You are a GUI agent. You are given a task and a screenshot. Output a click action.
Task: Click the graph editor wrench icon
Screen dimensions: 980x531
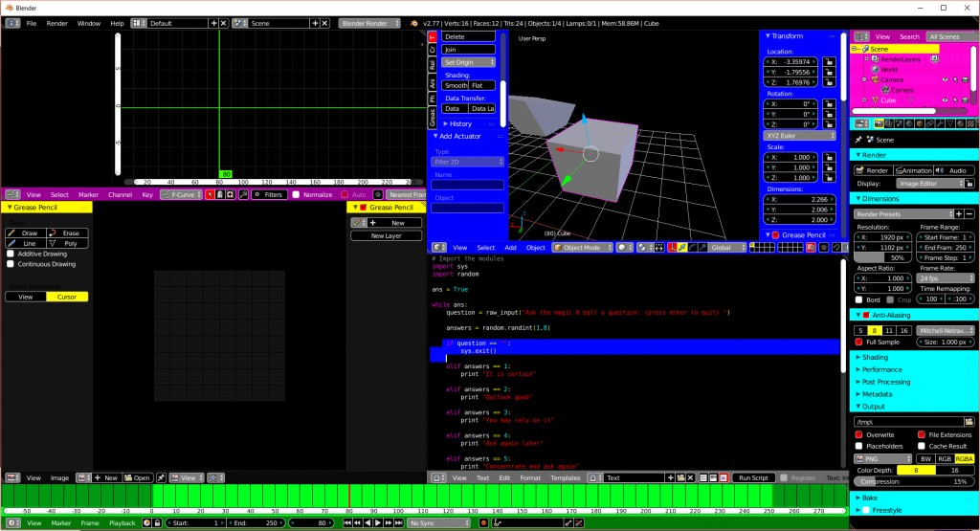243,195
